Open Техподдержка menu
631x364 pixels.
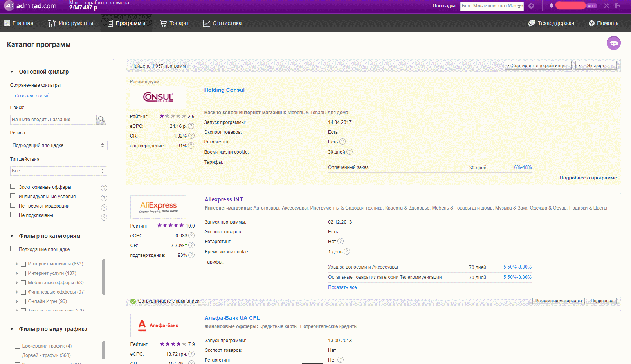[x=551, y=23]
